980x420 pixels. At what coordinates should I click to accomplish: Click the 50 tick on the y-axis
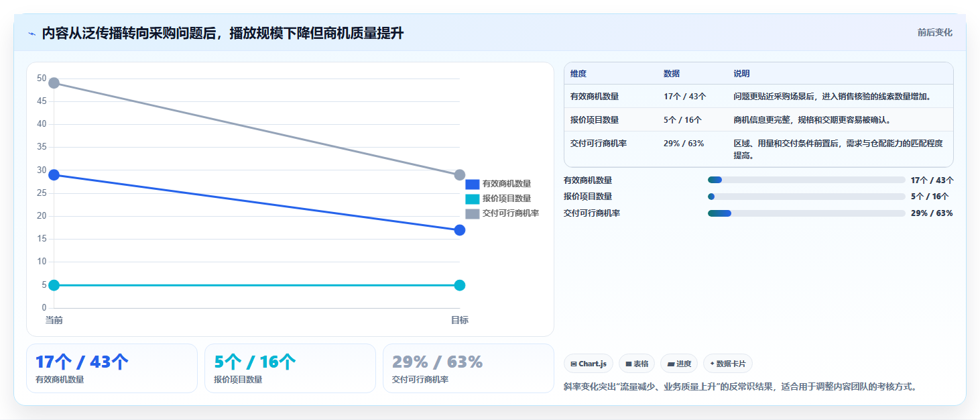point(42,78)
